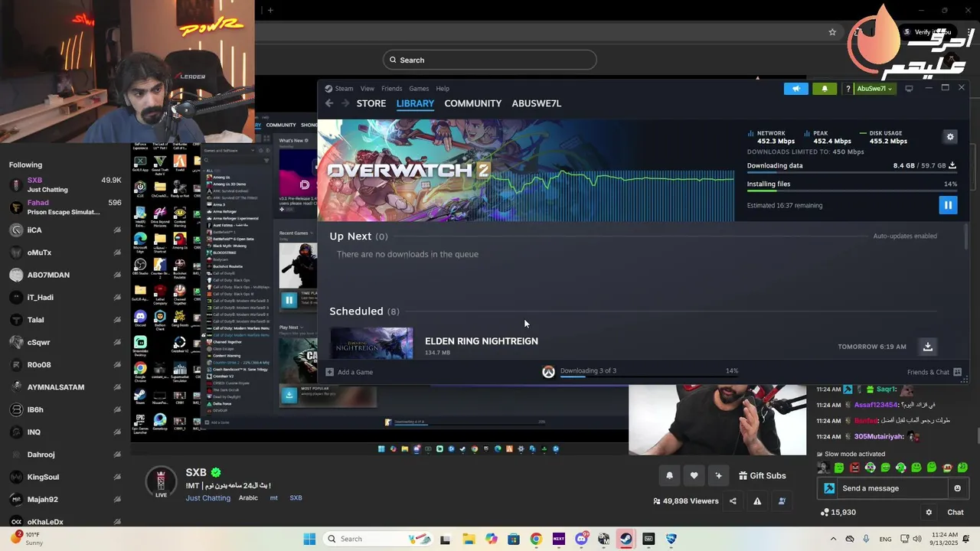This screenshot has height=551, width=980.
Task: Expand hidden system tray icons chevron
Action: [x=832, y=539]
